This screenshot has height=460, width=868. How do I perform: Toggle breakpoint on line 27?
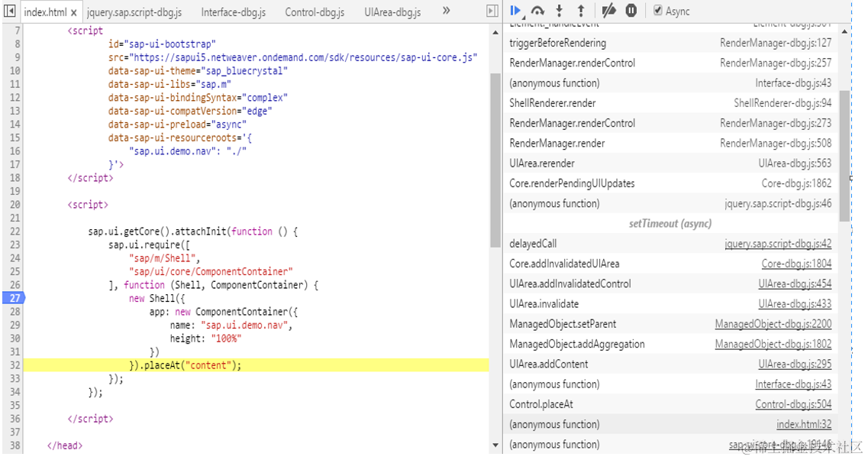(x=14, y=298)
